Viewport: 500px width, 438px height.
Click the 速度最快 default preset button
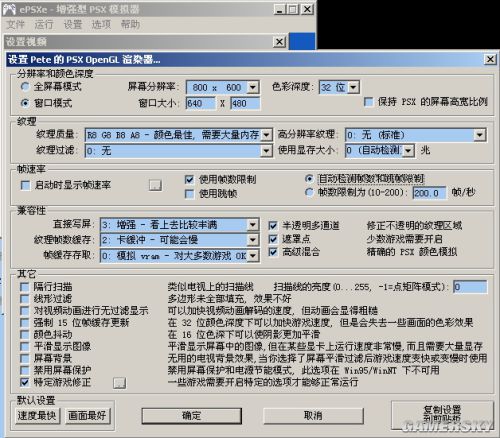(x=37, y=416)
